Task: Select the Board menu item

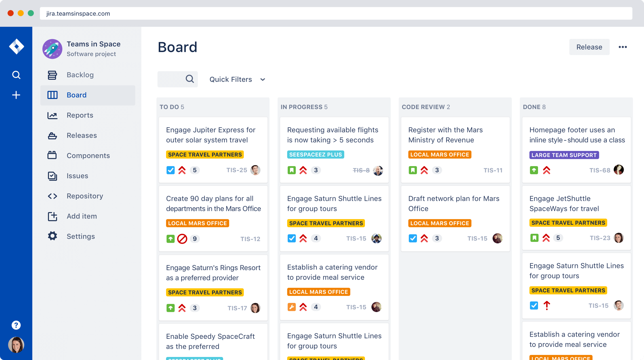Action: pyautogui.click(x=76, y=95)
